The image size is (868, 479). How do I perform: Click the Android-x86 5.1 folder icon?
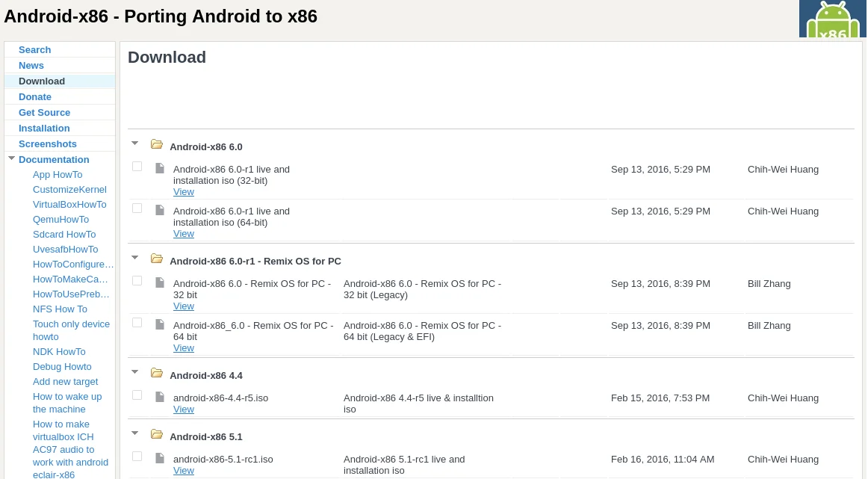click(157, 434)
